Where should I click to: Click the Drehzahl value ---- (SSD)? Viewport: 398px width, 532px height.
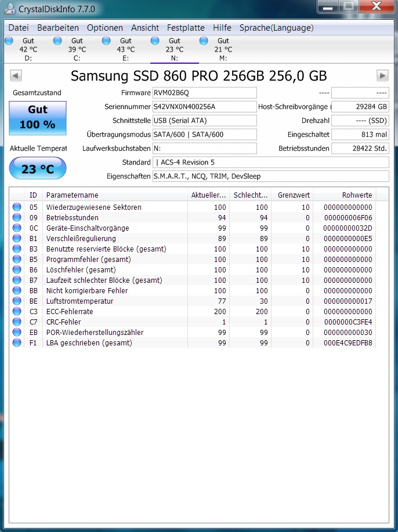(x=360, y=121)
